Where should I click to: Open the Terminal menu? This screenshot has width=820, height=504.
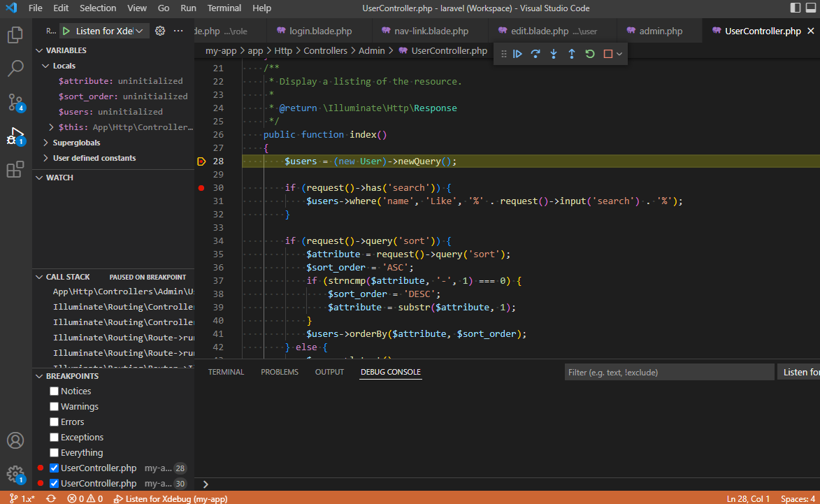[x=224, y=8]
